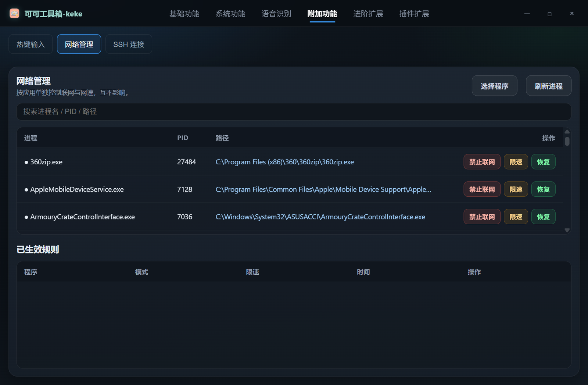Select the 网络管理 sub-tab

click(x=79, y=44)
